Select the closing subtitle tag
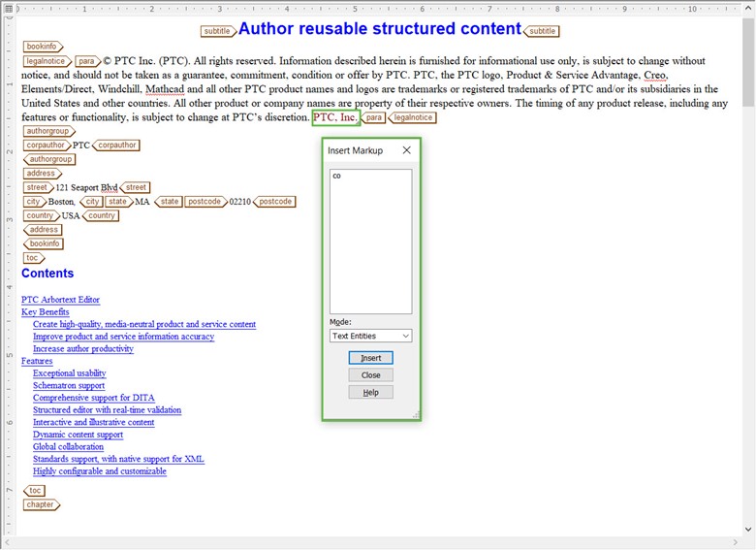The width and height of the screenshot is (756, 550). tap(541, 31)
